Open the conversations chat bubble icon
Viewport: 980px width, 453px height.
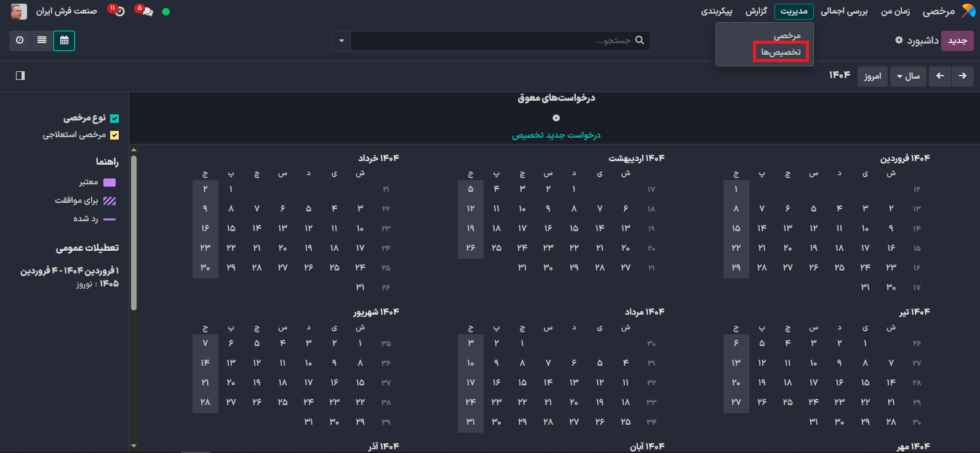(145, 11)
